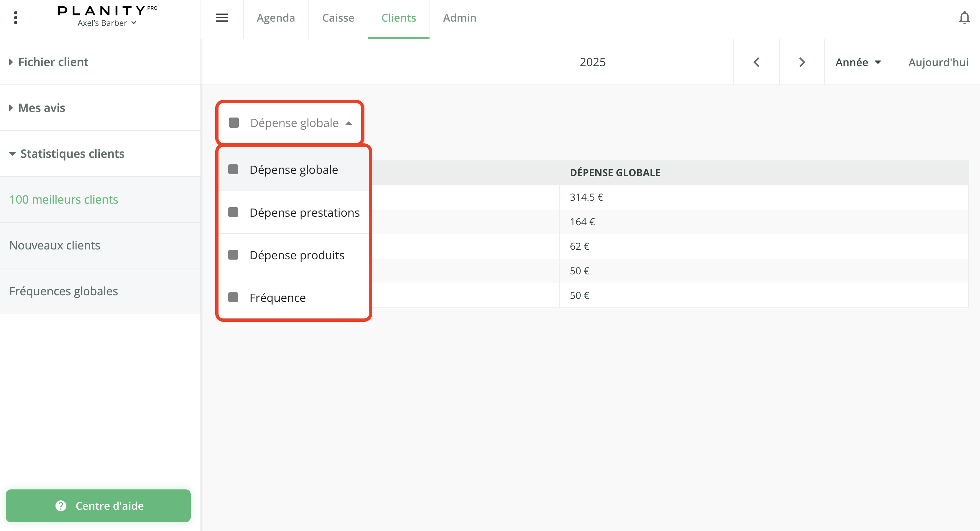Click help question mark icon
The image size is (980, 531).
tap(61, 505)
